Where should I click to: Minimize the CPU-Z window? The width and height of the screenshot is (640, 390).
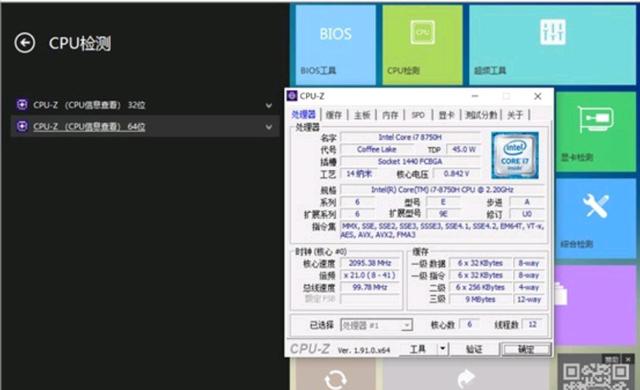coord(475,96)
